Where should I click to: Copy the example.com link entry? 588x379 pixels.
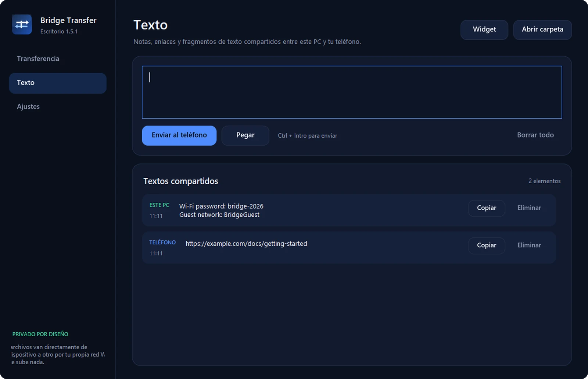pyautogui.click(x=486, y=245)
